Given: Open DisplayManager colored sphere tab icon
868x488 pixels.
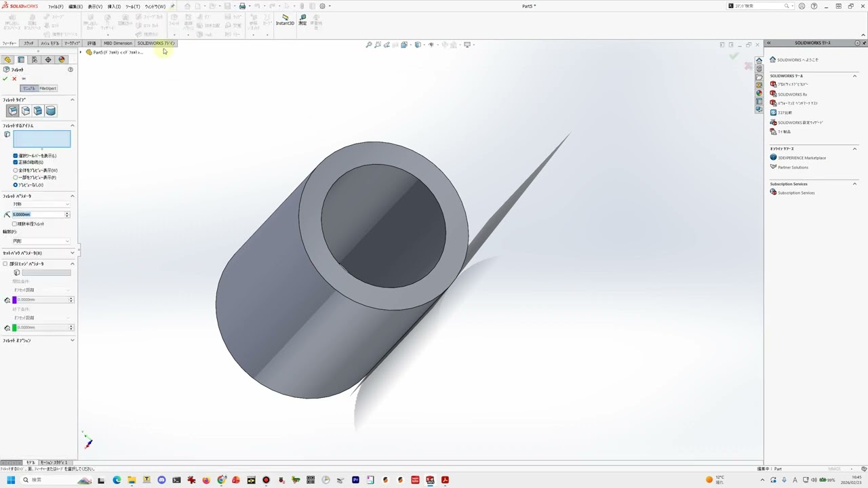Looking at the screenshot, I should point(62,60).
